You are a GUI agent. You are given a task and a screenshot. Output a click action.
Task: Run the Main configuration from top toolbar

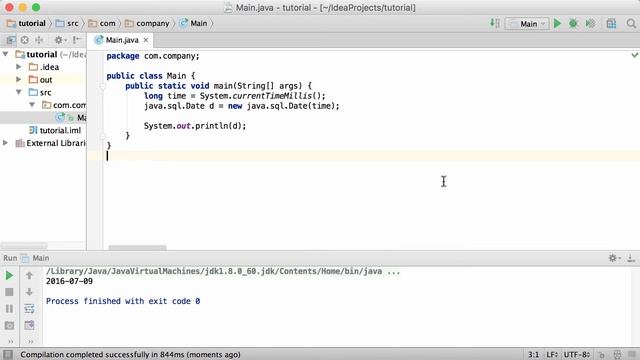pyautogui.click(x=557, y=23)
